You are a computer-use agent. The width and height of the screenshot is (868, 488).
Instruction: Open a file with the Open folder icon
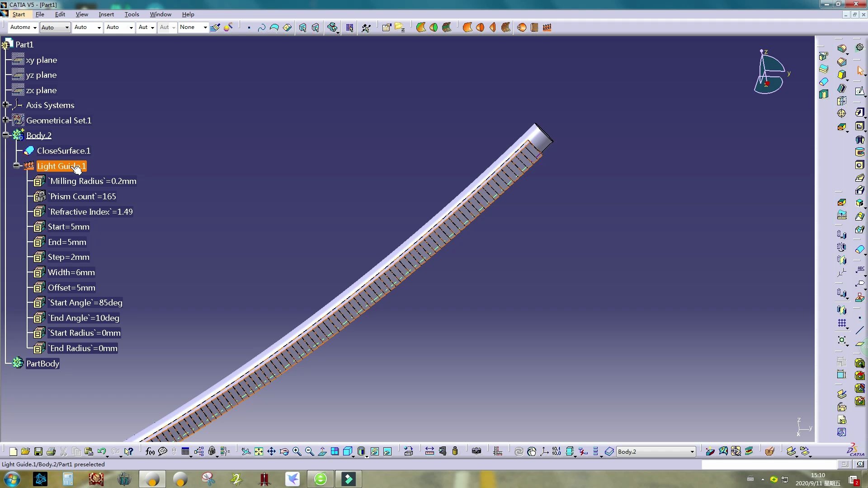pos(25,451)
